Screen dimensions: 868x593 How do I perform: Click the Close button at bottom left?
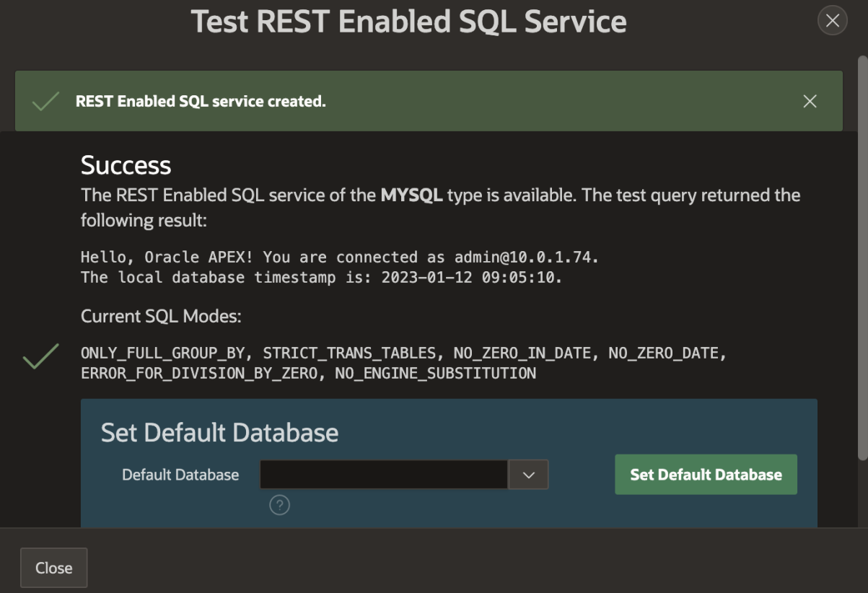(54, 568)
